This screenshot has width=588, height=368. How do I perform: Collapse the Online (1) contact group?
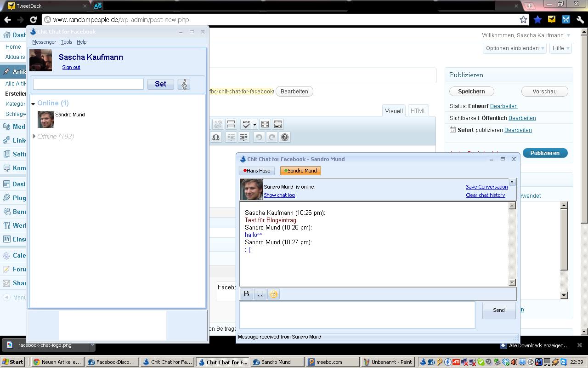pyautogui.click(x=33, y=103)
